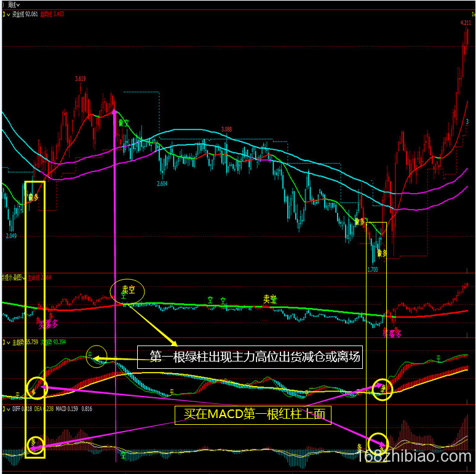Image resolution: width=476 pixels, height=474 pixels.
Task: Open the 副图 indicator dropdown arrow
Action: 25,278
